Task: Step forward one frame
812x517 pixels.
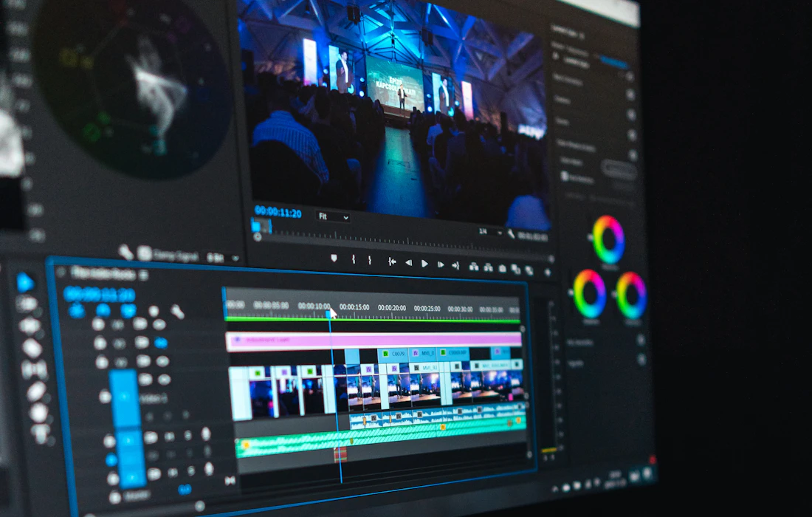Action: pyautogui.click(x=440, y=264)
